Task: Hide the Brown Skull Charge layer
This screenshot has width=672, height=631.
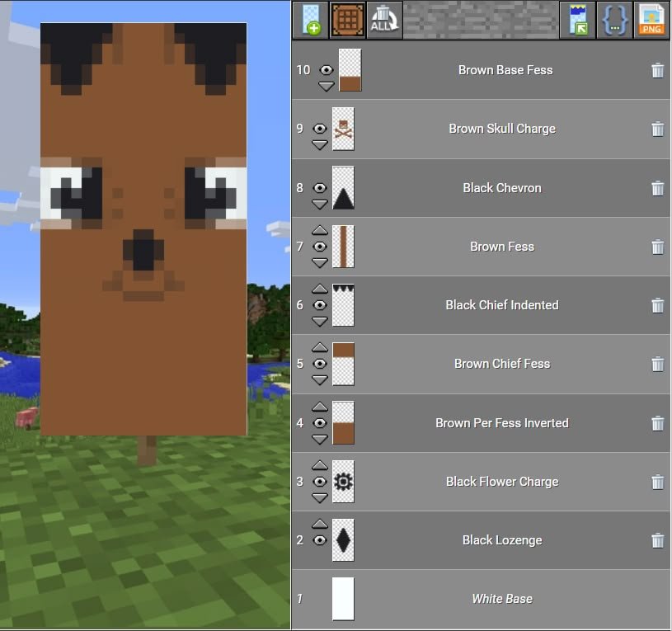Action: [320, 129]
